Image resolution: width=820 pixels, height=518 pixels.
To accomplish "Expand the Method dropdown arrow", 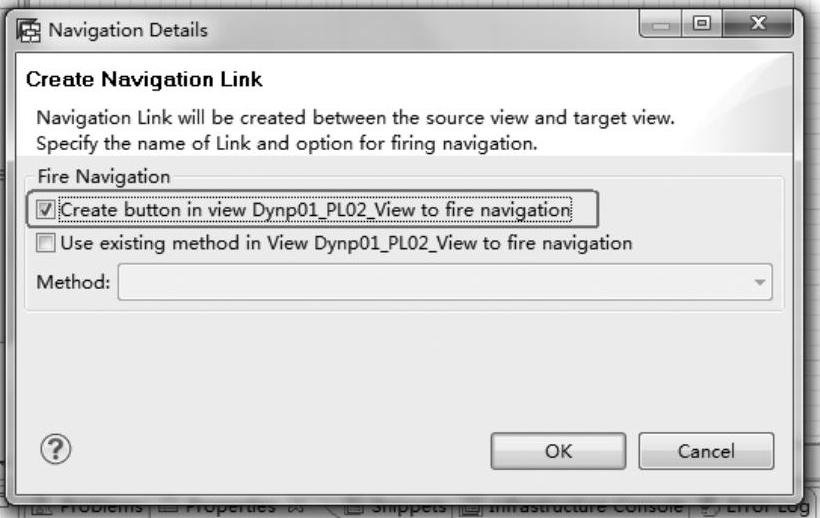I will 760,282.
